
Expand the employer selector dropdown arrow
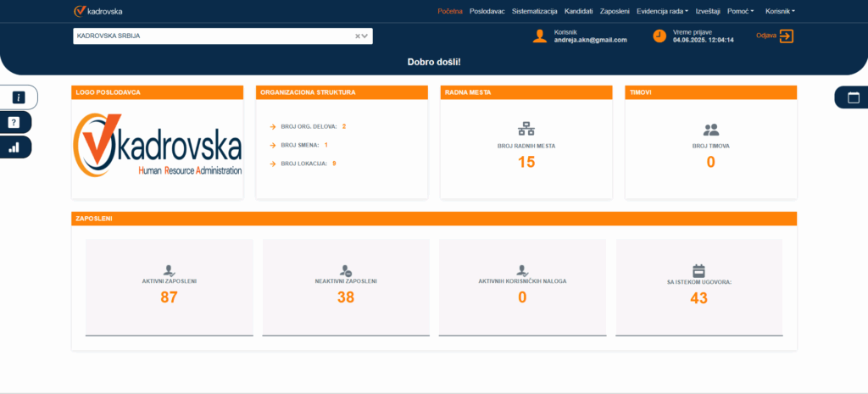click(x=365, y=36)
